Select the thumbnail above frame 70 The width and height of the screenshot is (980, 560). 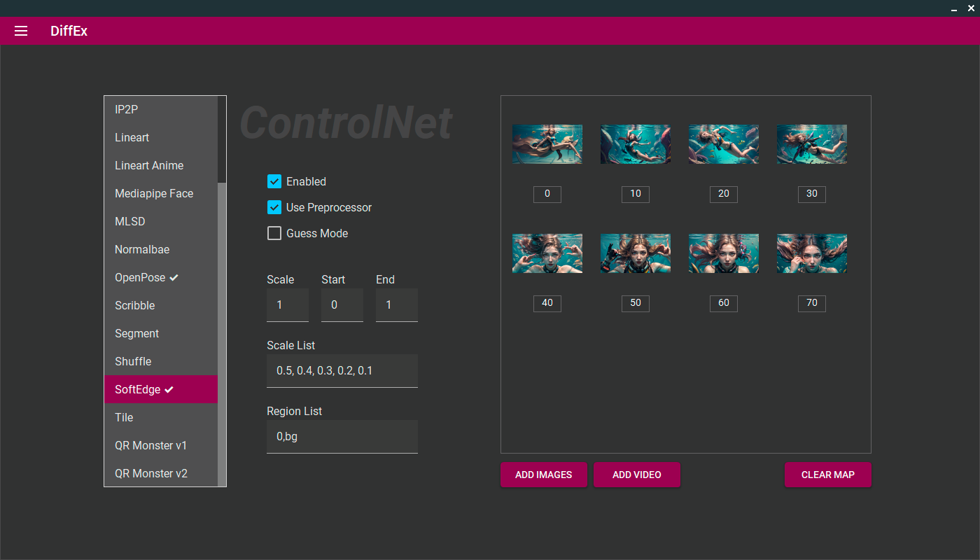click(x=812, y=253)
